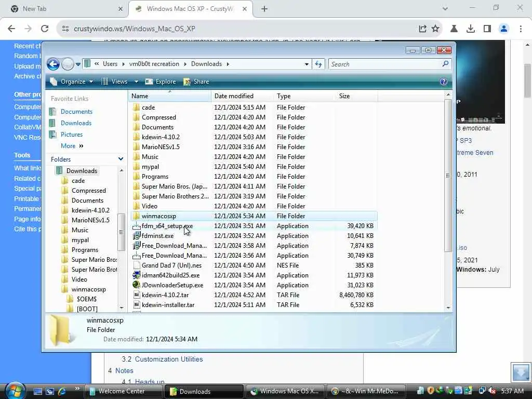
Task: Select fdm_x64_setup.exe file icon
Action: click(x=137, y=226)
